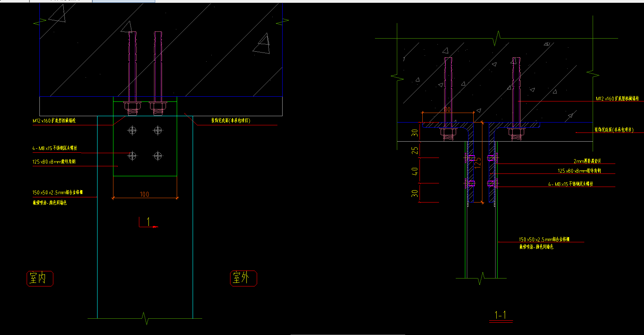
Task: Select the 氟碳喷涂 note in section 1-1
Action: click(x=536, y=247)
